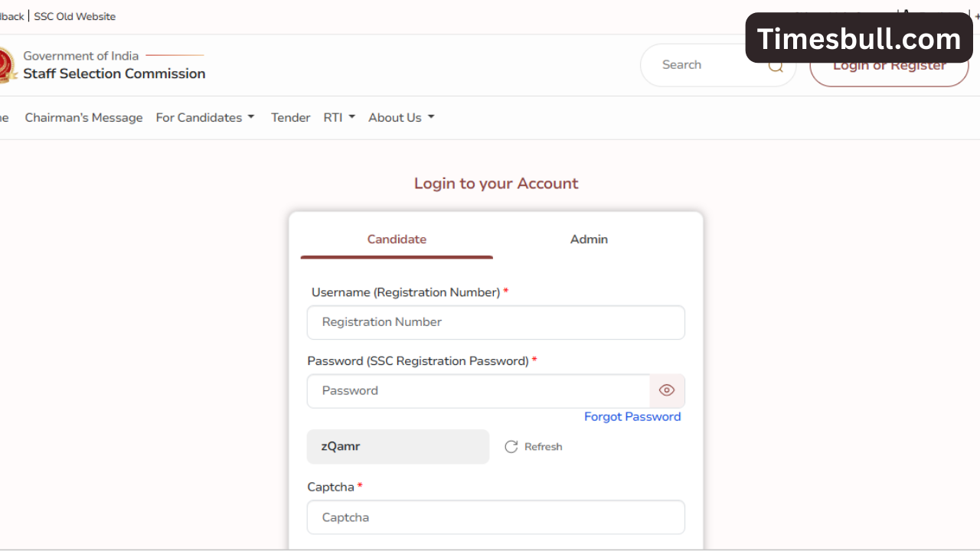Switch to the Candidate tab
Image resolution: width=980 pixels, height=551 pixels.
397,240
